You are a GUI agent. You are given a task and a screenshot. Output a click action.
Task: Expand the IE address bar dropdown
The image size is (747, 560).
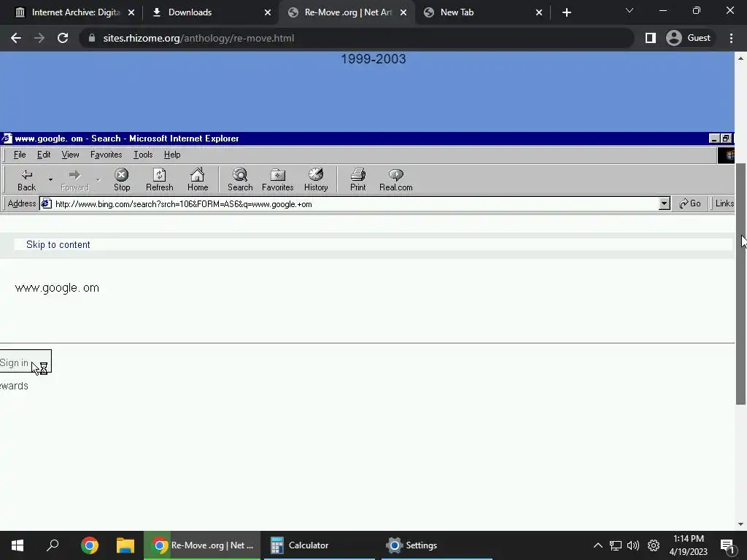(x=664, y=204)
